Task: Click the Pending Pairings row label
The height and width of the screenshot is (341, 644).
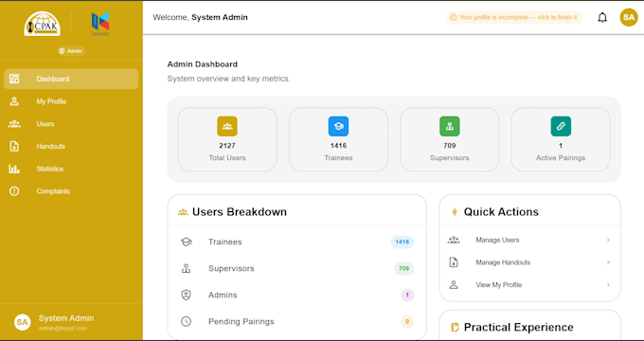Action: (x=241, y=322)
